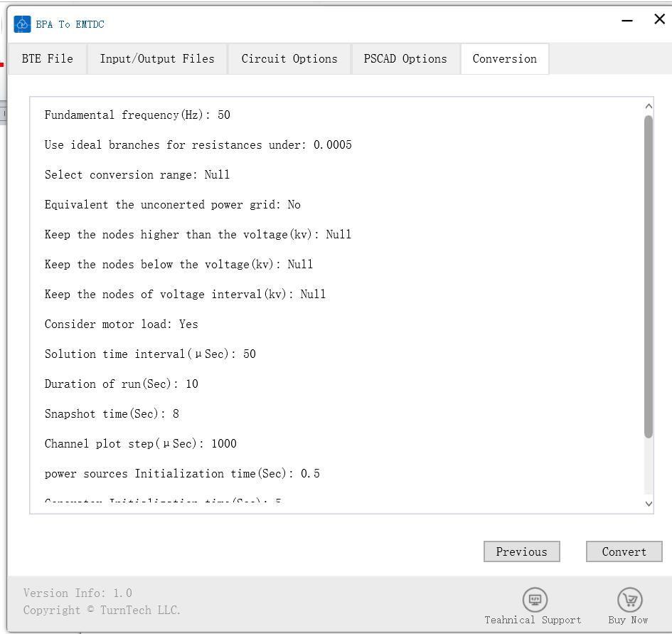Click 'Snapshot time(Sec): 8' line
This screenshot has height=634, width=672.
coord(112,413)
